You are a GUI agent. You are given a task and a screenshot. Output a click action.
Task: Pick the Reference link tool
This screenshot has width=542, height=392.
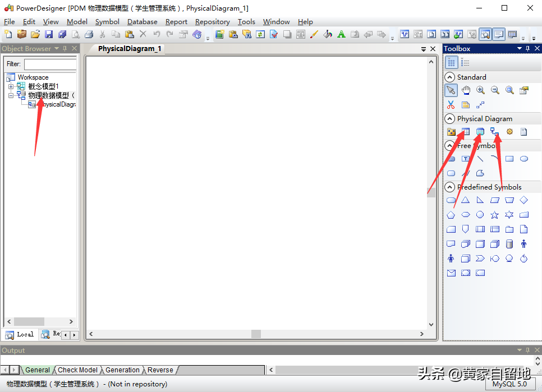(x=495, y=132)
